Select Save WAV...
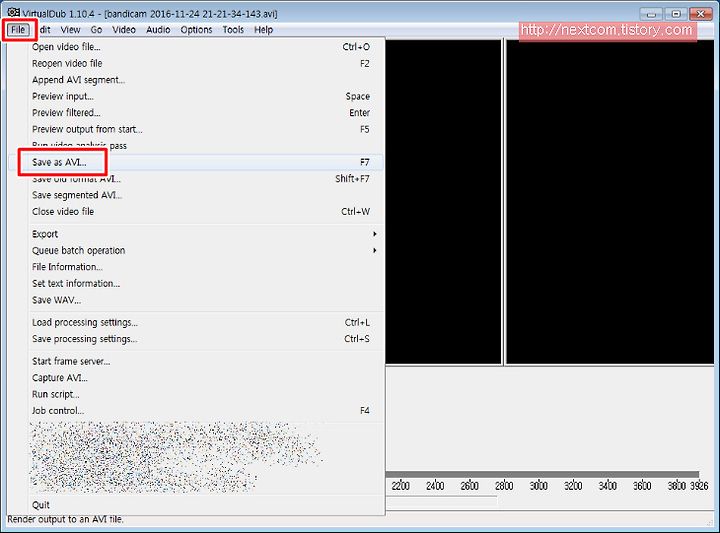 click(x=196, y=300)
